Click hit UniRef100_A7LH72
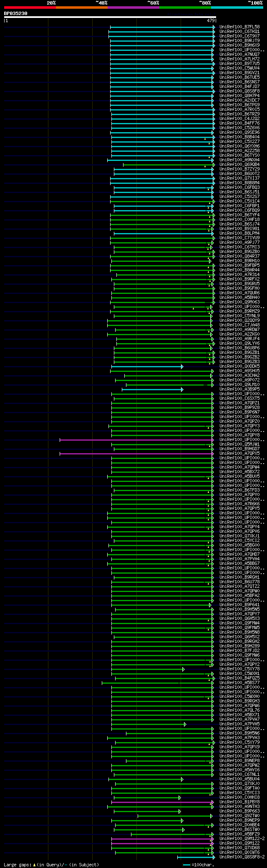Viewport: 267px width, 868px height. coord(239,59)
